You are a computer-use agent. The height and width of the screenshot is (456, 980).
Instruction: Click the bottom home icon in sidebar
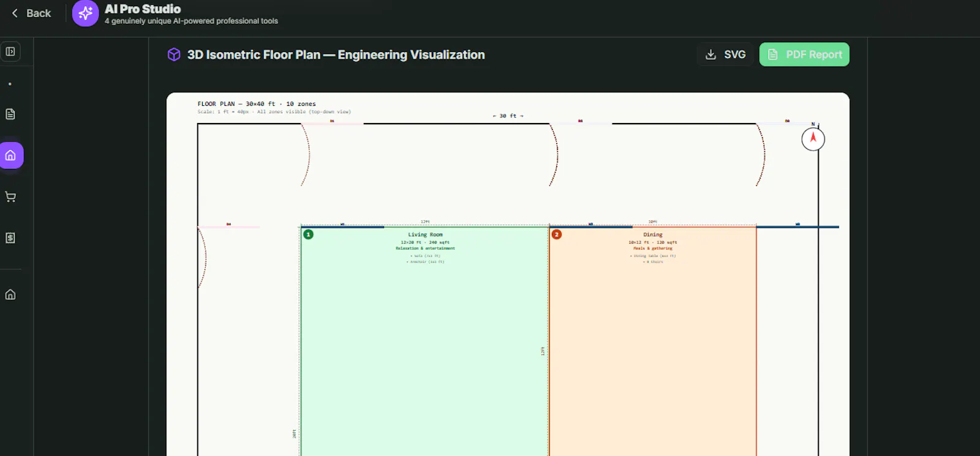click(x=10, y=294)
